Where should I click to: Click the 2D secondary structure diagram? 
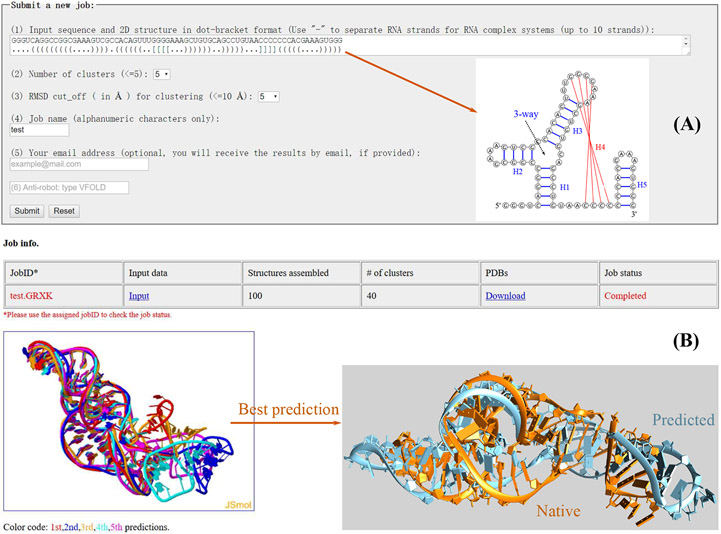pos(562,139)
